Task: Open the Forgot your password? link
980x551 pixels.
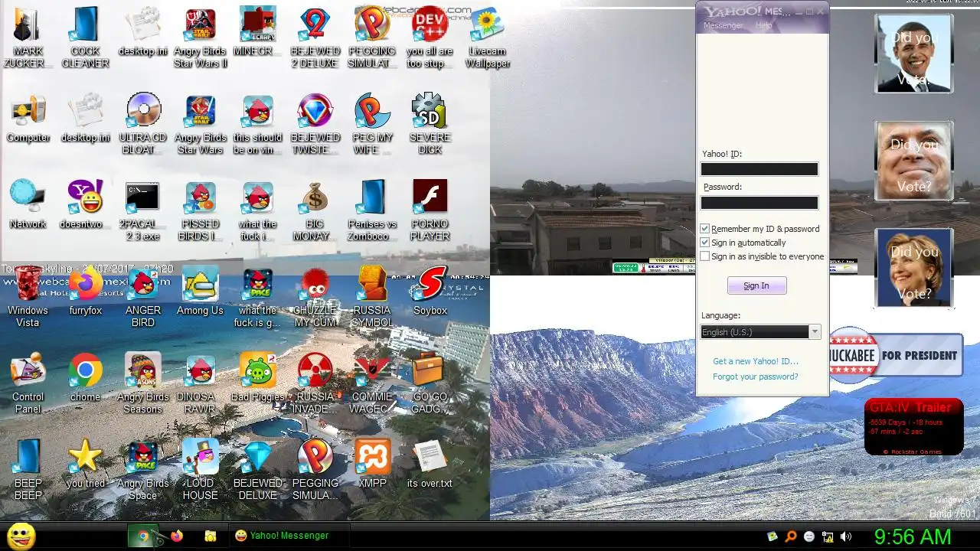Action: (756, 377)
